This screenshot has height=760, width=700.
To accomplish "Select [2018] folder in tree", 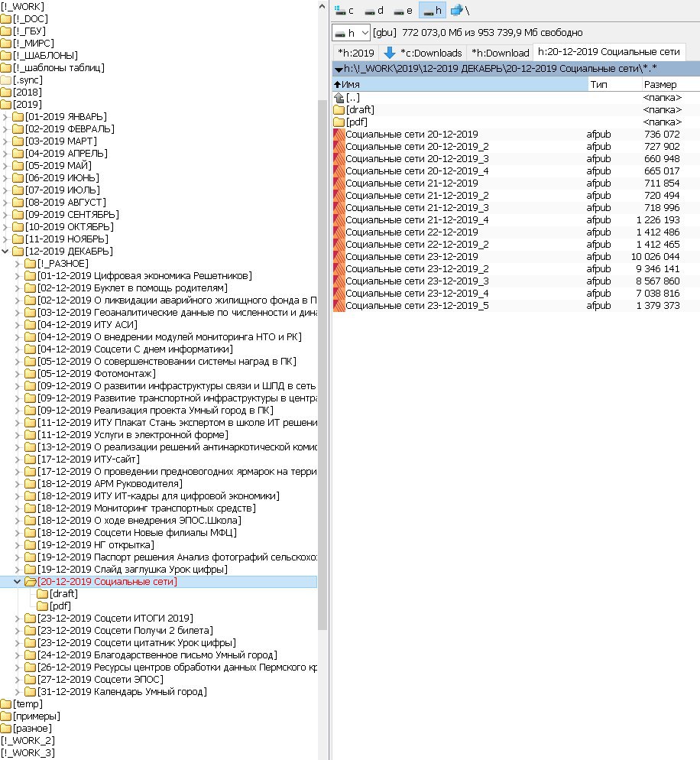I will 22,92.
